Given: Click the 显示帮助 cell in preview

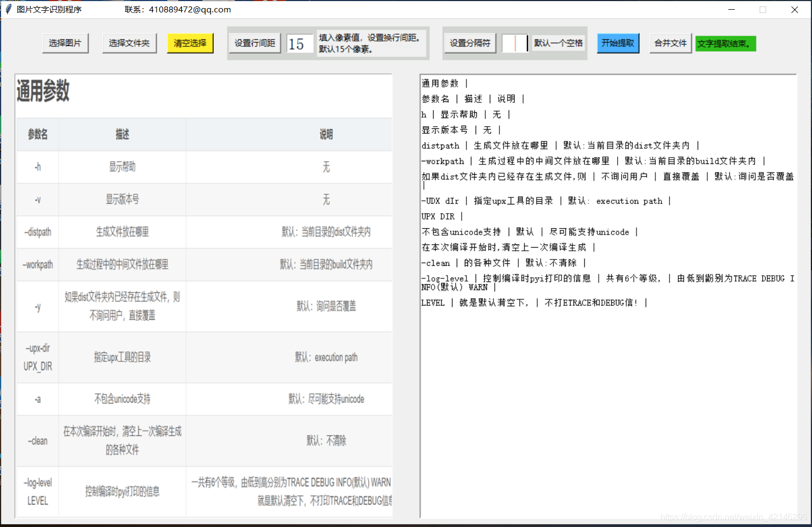Looking at the screenshot, I should [x=123, y=167].
